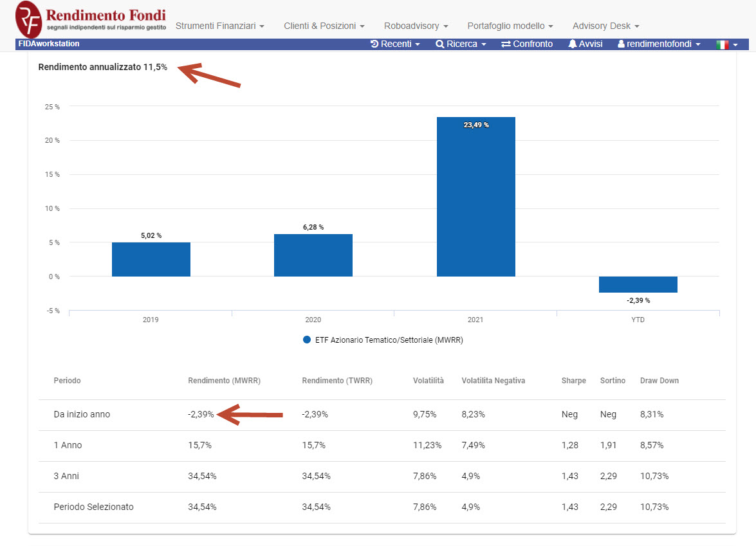Click the 2019 bar showing 5,02 %

pos(151,260)
